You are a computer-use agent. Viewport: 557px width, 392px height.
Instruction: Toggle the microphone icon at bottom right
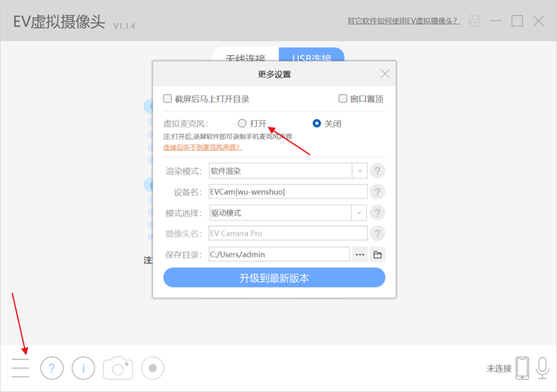click(x=542, y=368)
